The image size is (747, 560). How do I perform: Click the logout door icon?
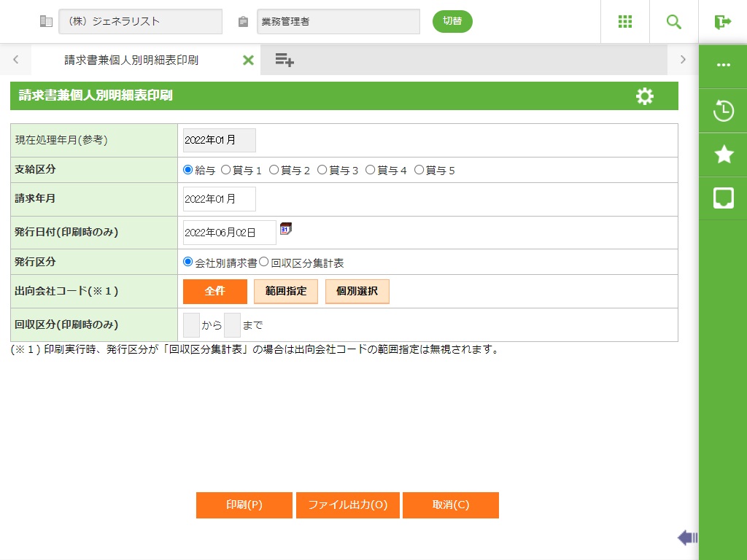click(722, 22)
